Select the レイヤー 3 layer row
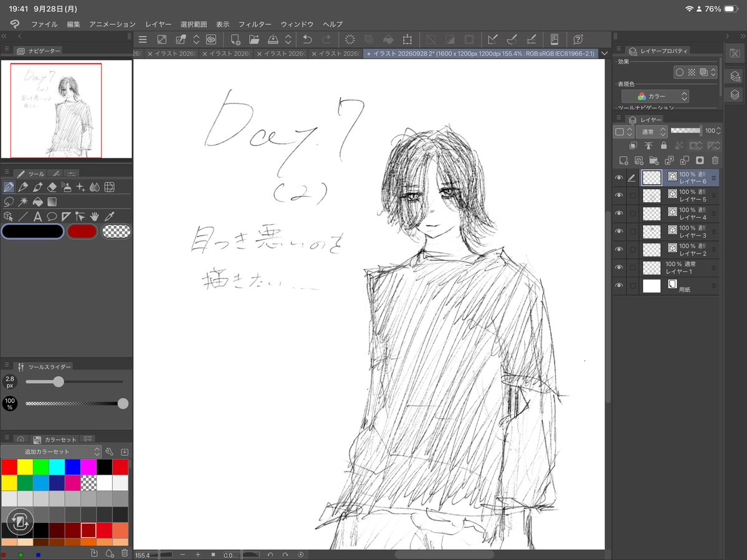Screen dimensions: 747x560 pyautogui.click(x=666, y=232)
